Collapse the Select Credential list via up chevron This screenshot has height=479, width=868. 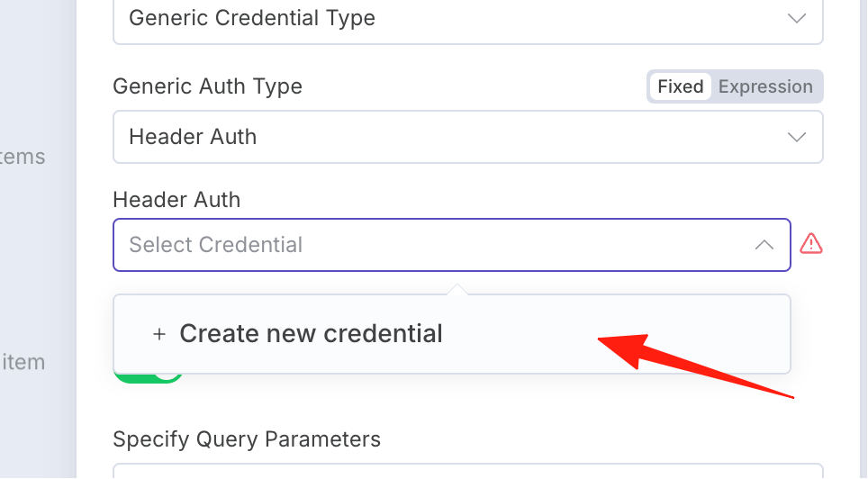pos(764,245)
